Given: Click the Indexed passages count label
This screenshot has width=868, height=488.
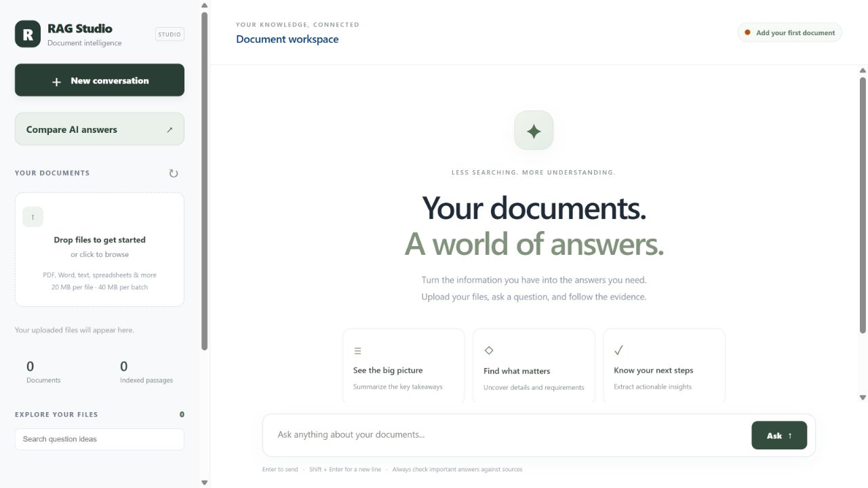Looking at the screenshot, I should 146,380.
